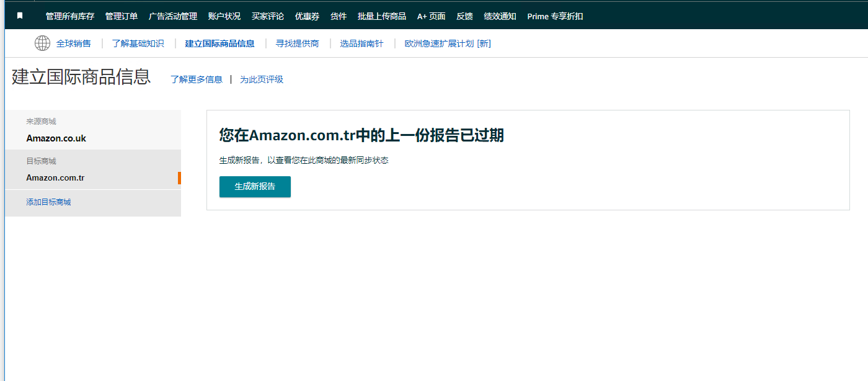This screenshot has height=381, width=868.
Task: Click the expired report heading text
Action: point(361,135)
